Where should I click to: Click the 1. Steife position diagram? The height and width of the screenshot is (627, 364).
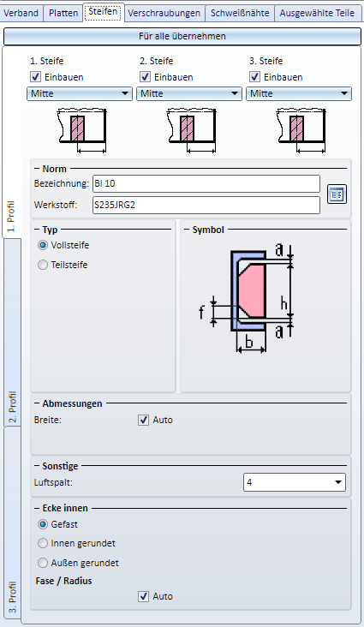[x=82, y=130]
